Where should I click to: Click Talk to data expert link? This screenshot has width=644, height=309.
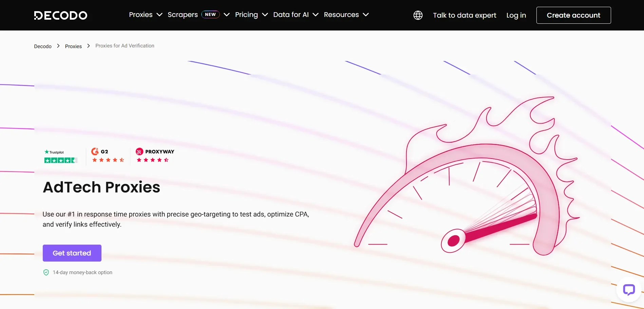465,15
